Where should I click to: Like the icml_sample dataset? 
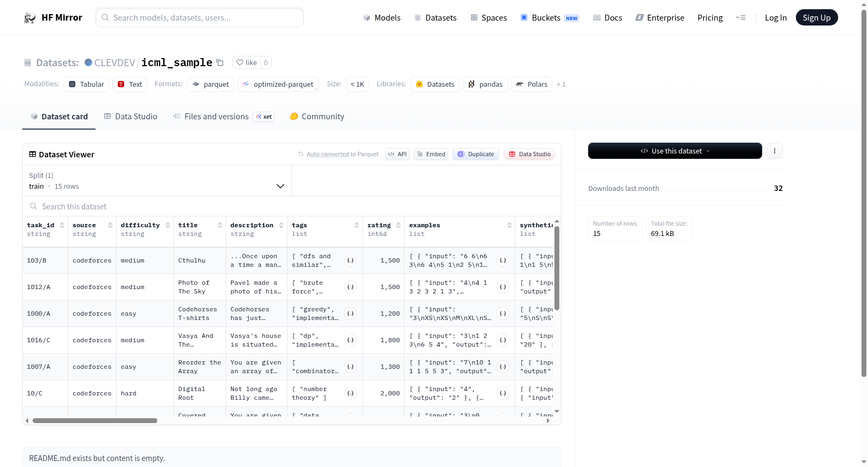(247, 62)
